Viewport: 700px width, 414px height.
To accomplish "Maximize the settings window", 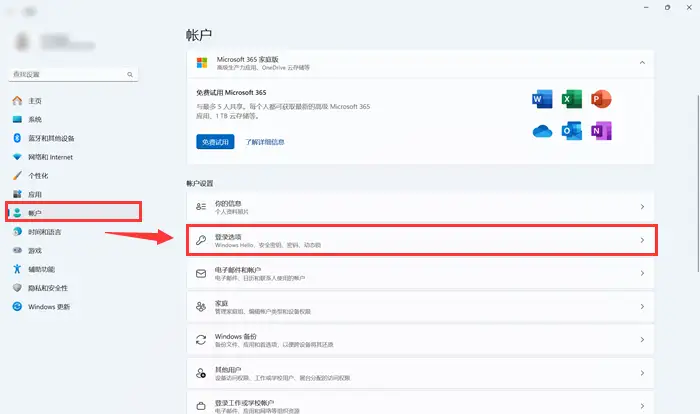I will [x=667, y=8].
